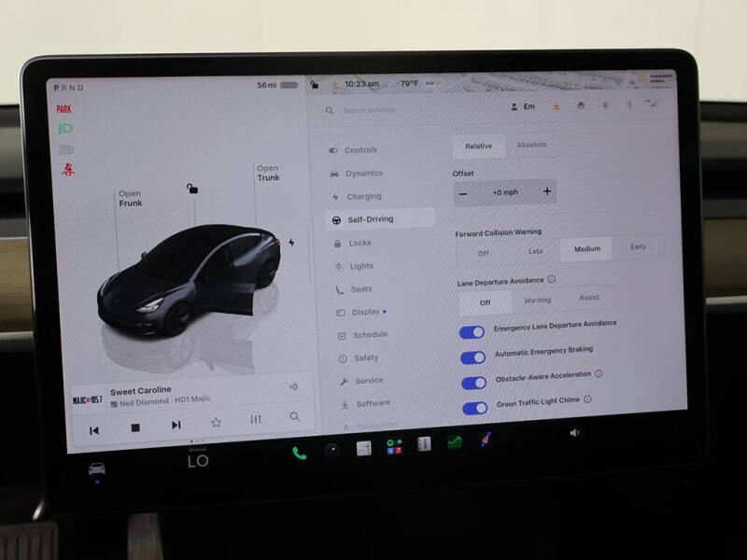Toggle Green Traffic Light Chime switch

click(475, 408)
